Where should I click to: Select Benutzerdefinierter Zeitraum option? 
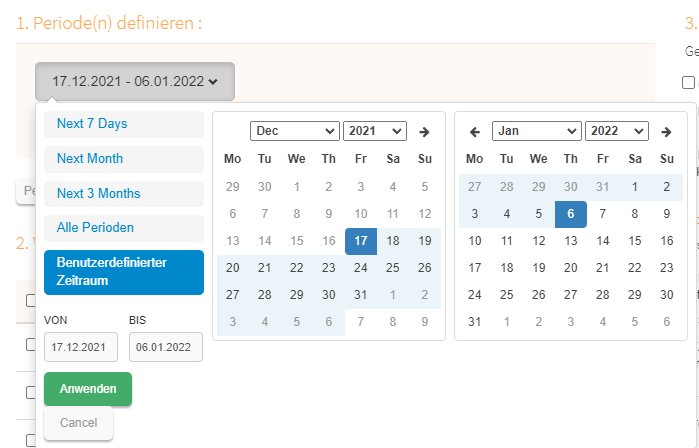pos(124,272)
